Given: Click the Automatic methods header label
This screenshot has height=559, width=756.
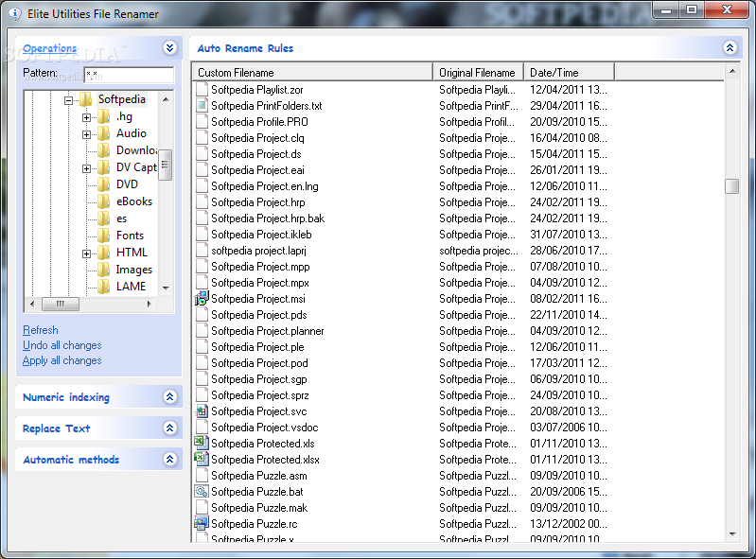Looking at the screenshot, I should 71,460.
